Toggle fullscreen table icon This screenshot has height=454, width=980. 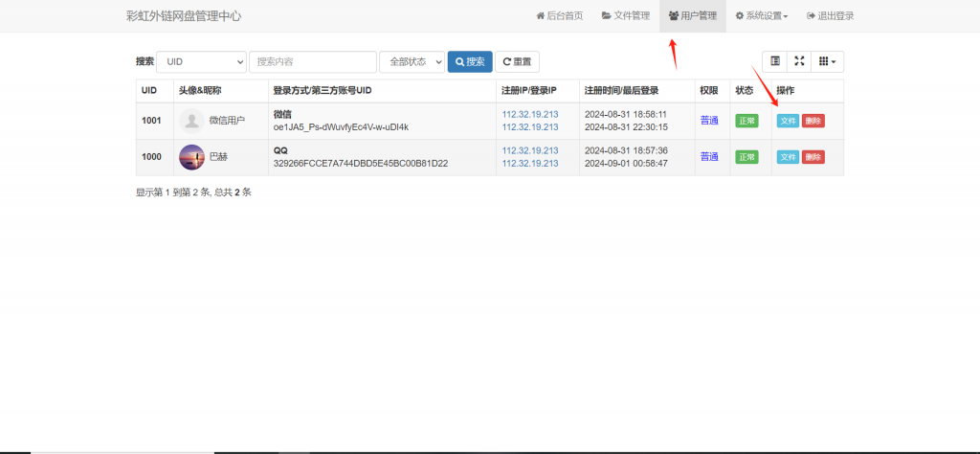click(x=799, y=61)
